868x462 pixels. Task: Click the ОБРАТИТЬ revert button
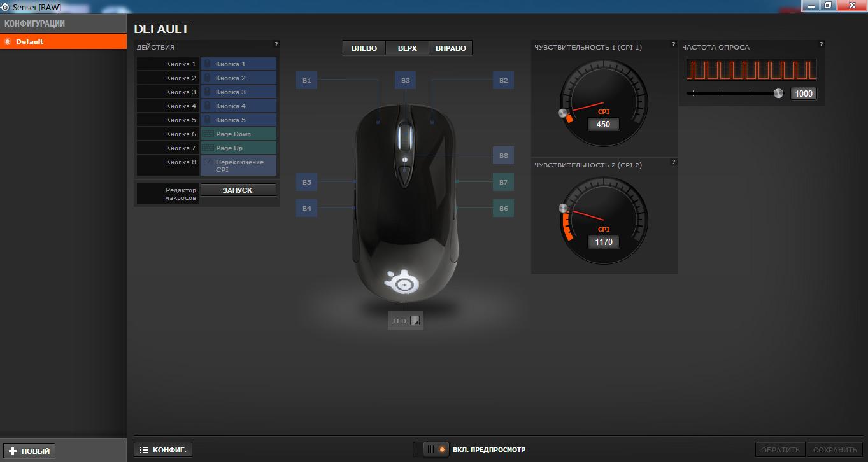tap(780, 450)
